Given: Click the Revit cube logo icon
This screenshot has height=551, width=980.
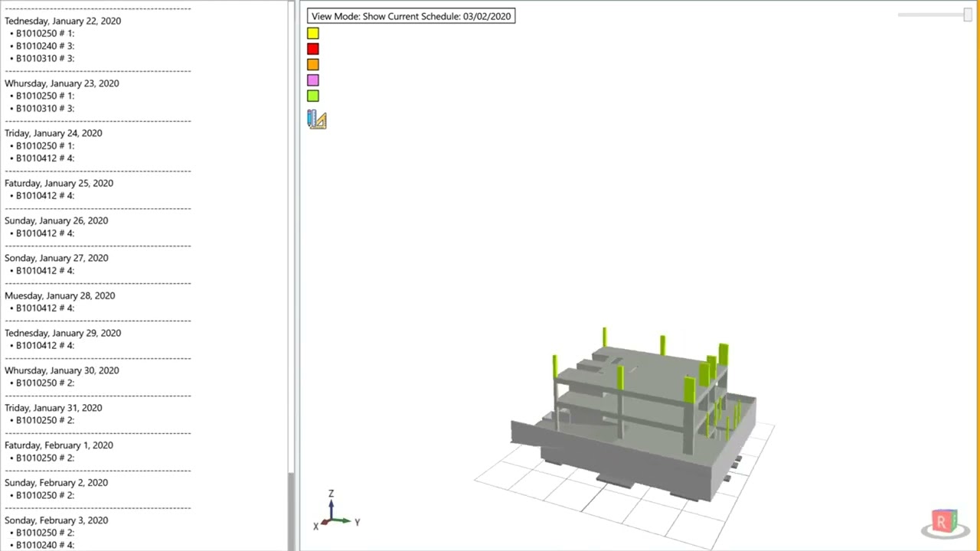Looking at the screenshot, I should [945, 523].
